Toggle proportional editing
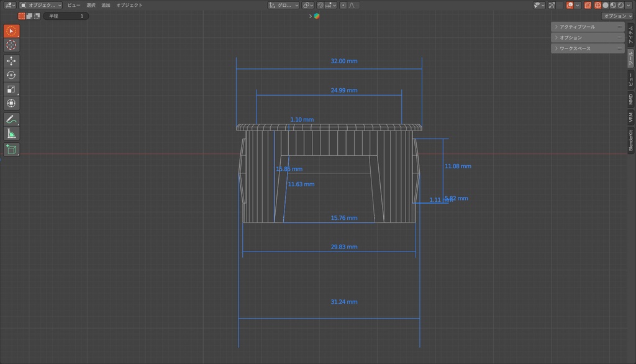Image resolution: width=636 pixels, height=364 pixels. point(343,5)
